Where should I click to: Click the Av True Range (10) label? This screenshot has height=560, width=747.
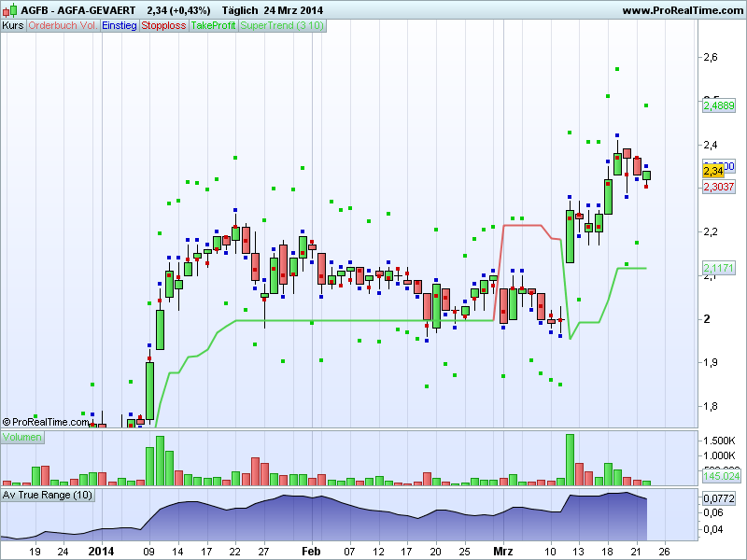pyautogui.click(x=48, y=496)
